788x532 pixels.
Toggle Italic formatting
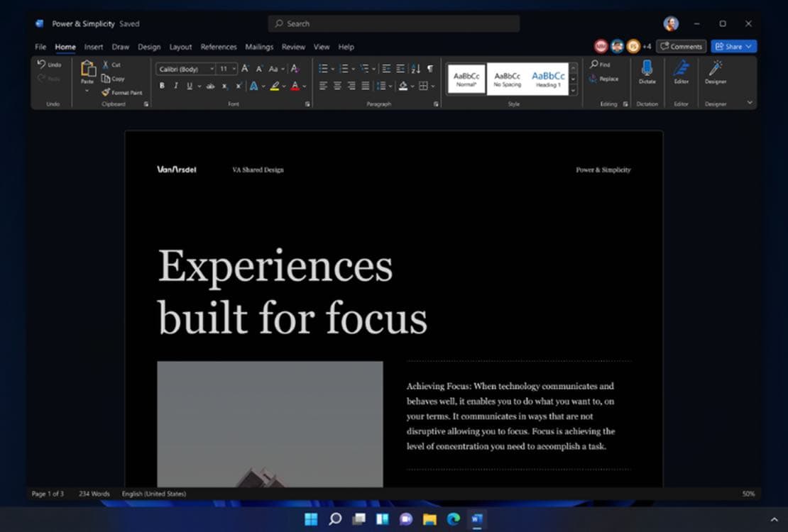click(175, 86)
